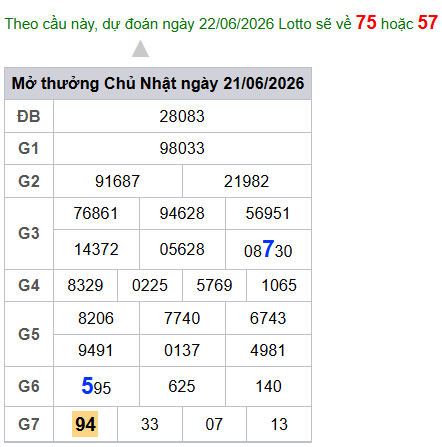The width and height of the screenshot is (442, 447).
Task: Click the G1 row label
Action: pos(29,148)
